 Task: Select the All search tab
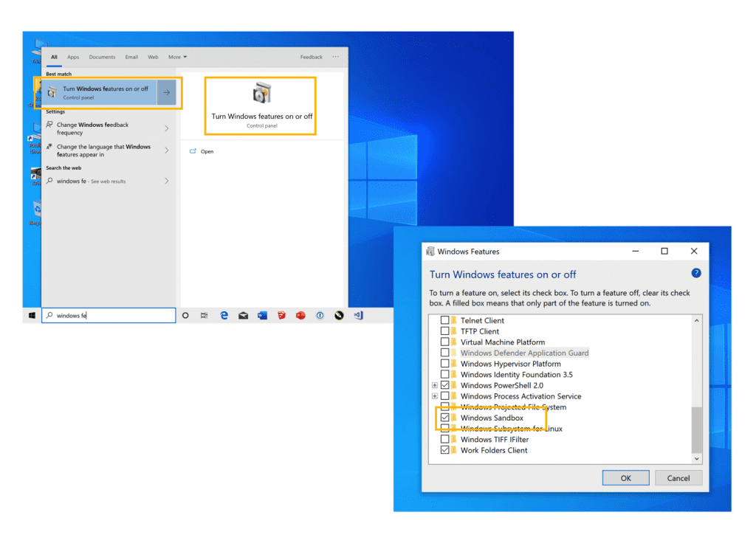(54, 57)
